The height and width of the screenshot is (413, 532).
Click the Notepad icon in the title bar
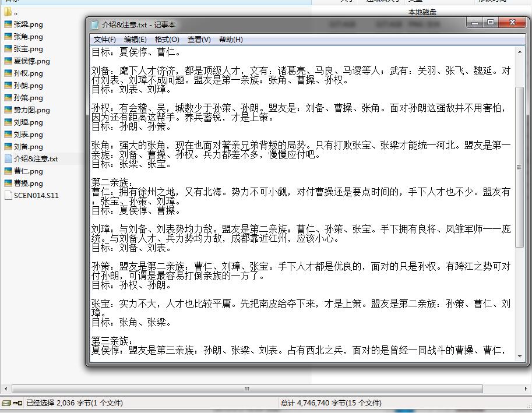coord(95,24)
